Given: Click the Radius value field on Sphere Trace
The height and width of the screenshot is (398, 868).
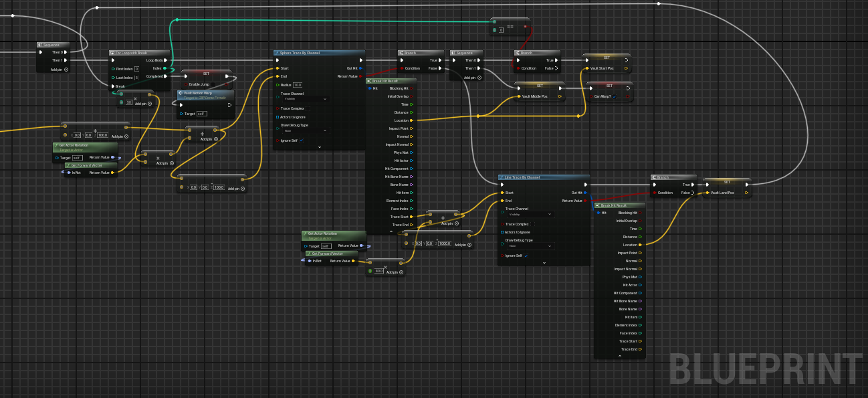Looking at the screenshot, I should (297, 85).
